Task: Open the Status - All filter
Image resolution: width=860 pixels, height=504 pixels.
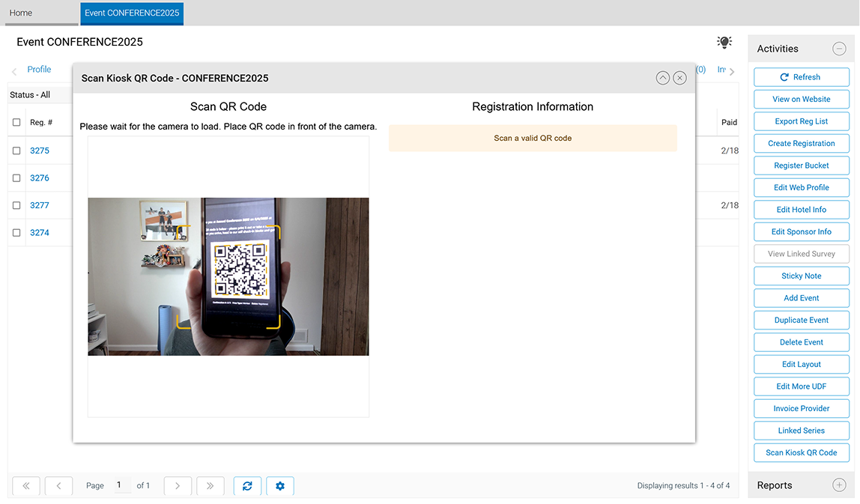Action: click(x=30, y=95)
